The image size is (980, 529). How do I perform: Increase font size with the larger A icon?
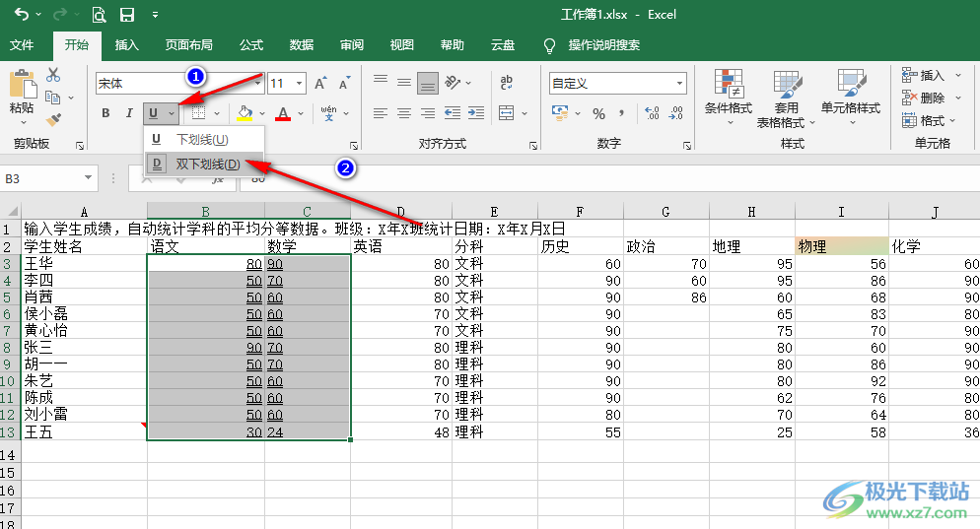[320, 83]
